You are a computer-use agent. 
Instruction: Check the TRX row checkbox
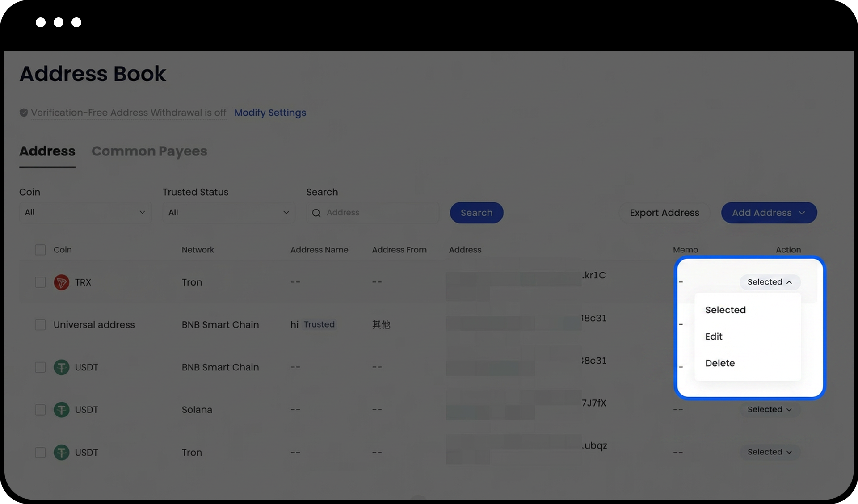click(40, 282)
